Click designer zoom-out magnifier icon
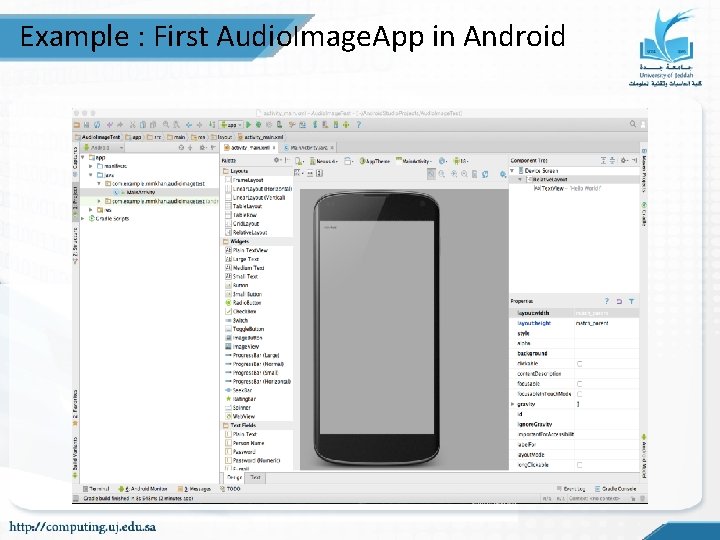The height and width of the screenshot is (540, 720). coord(464,174)
